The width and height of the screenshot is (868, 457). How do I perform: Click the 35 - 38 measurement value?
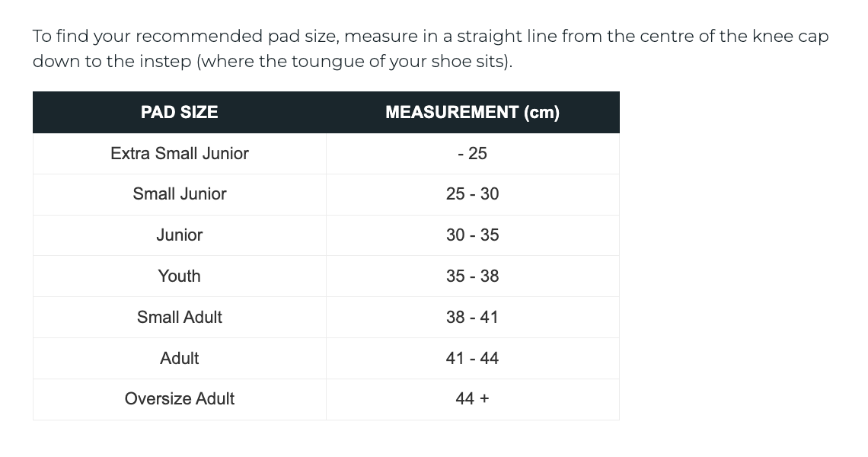tap(472, 276)
